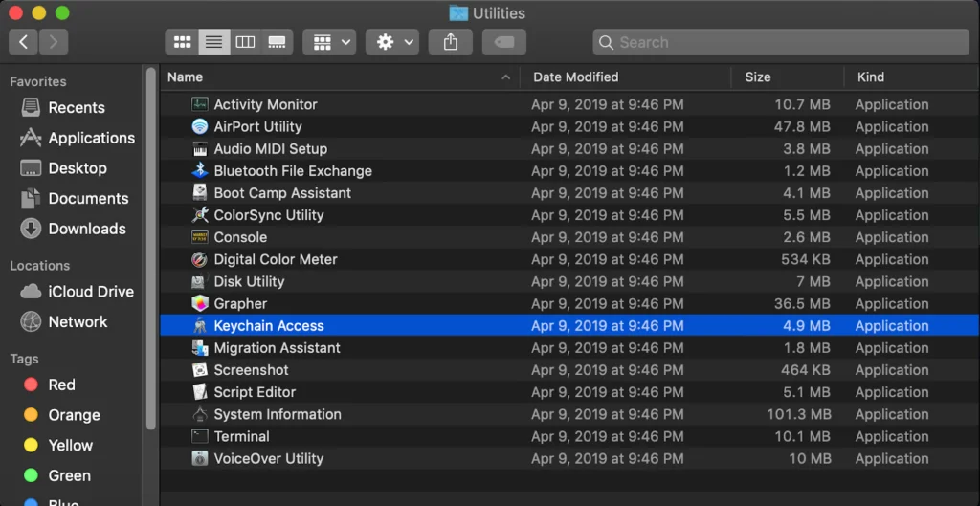Click the Utilities folder title icon
The image size is (980, 506).
458,12
